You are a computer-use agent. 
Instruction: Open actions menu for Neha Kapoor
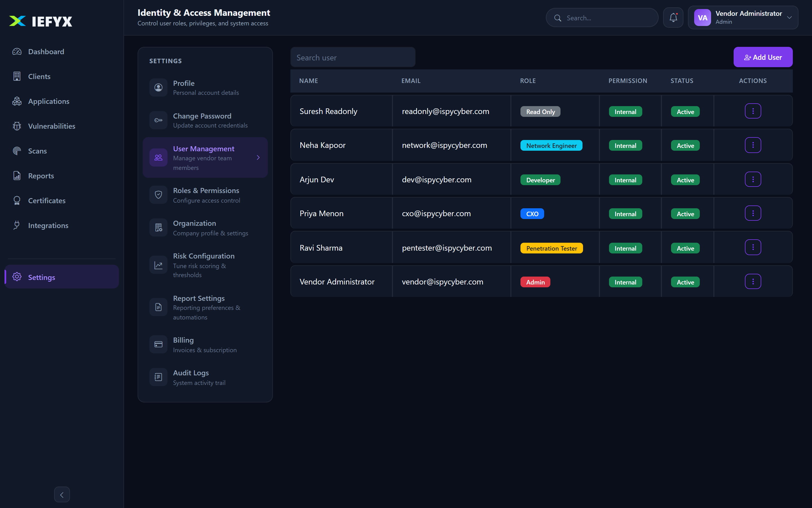pyautogui.click(x=753, y=145)
